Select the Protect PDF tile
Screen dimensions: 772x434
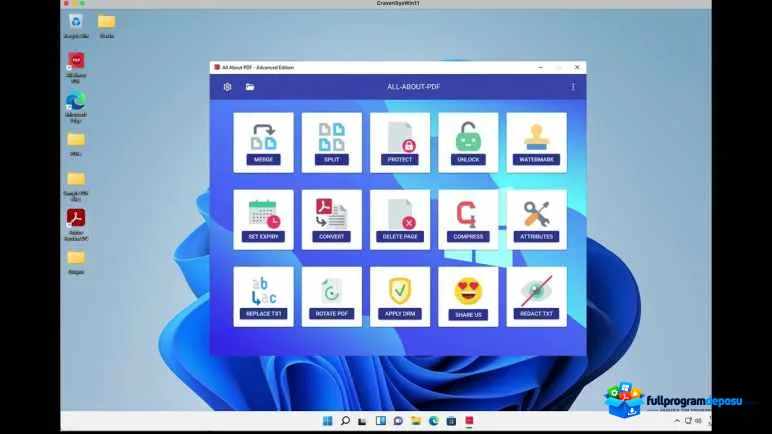pos(400,143)
